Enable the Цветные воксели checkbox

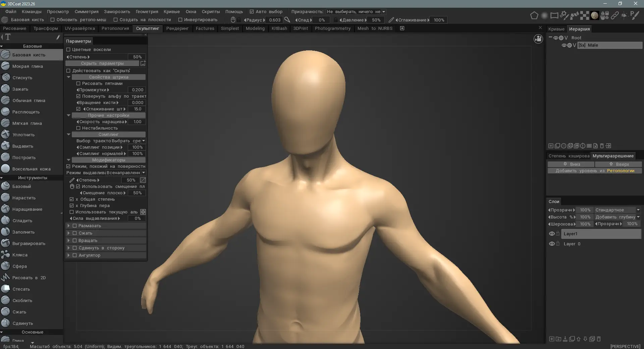(x=68, y=50)
